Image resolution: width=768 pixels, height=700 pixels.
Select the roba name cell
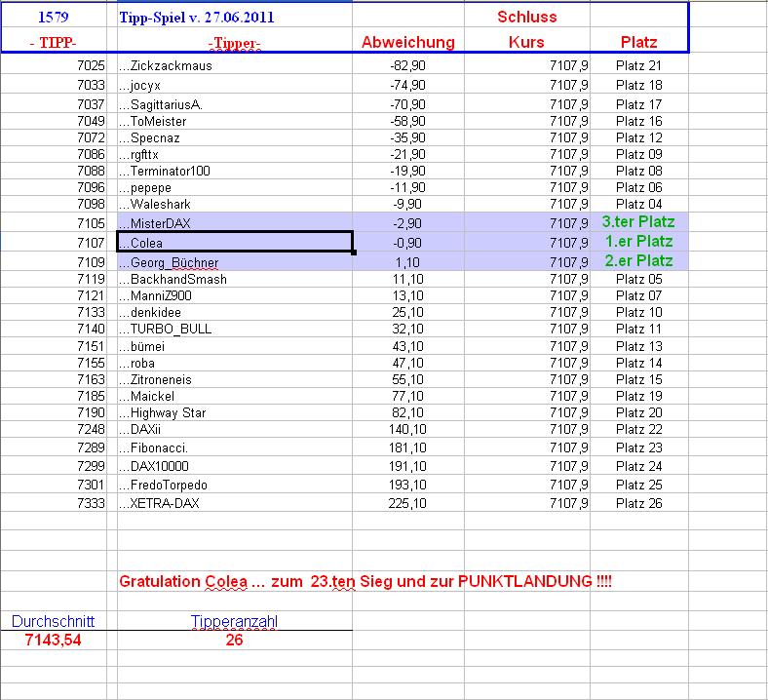pos(235,363)
